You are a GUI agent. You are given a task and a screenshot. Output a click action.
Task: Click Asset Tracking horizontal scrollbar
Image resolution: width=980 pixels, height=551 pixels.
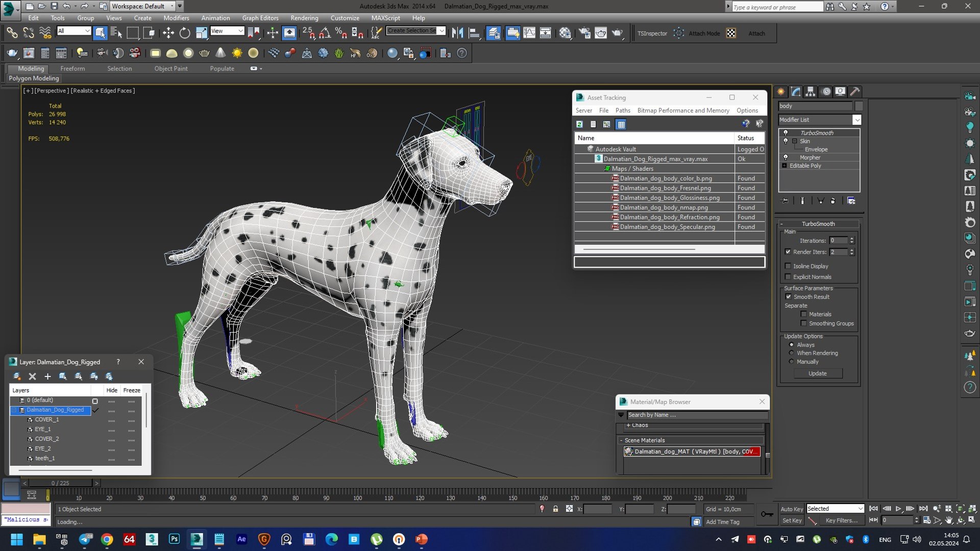tap(639, 249)
